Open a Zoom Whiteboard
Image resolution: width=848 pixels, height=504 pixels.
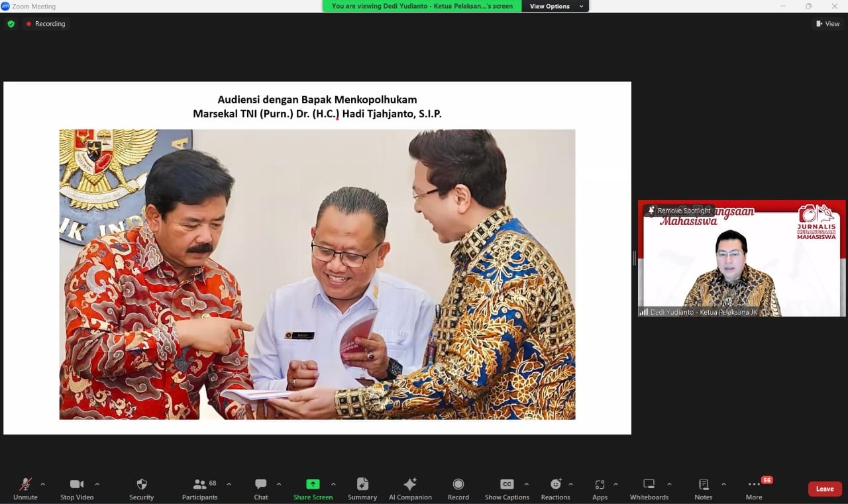click(649, 488)
